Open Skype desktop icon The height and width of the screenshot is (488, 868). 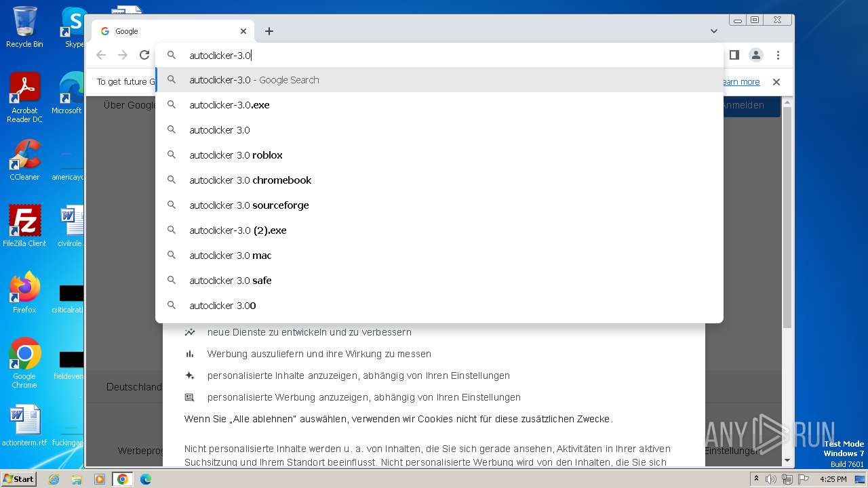click(74, 27)
